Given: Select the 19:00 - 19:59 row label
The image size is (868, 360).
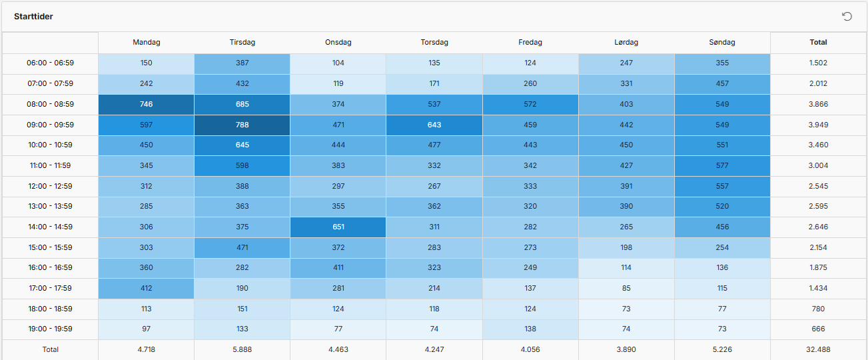Looking at the screenshot, I should 50,329.
